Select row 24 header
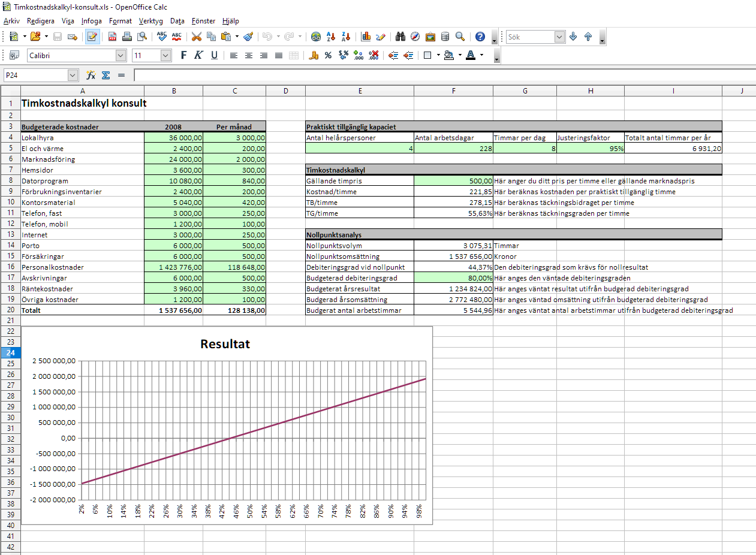This screenshot has height=555, width=756. tap(10, 352)
